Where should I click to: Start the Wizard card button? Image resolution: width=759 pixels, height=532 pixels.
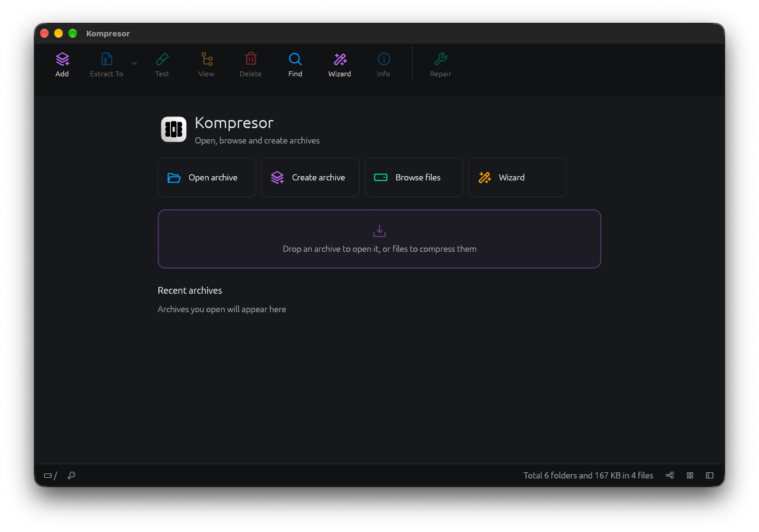tap(517, 177)
